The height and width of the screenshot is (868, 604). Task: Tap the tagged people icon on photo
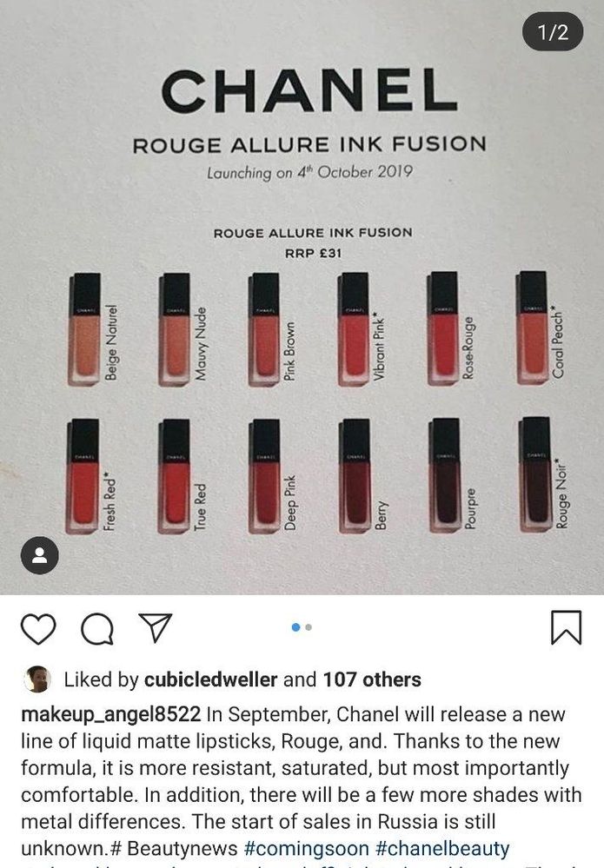39,554
